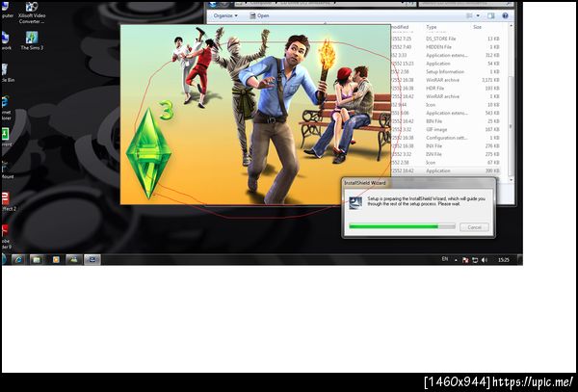Screen dimensions: 578x392
Task: Cancel the InstallShield Wizard setup
Action: coord(474,227)
